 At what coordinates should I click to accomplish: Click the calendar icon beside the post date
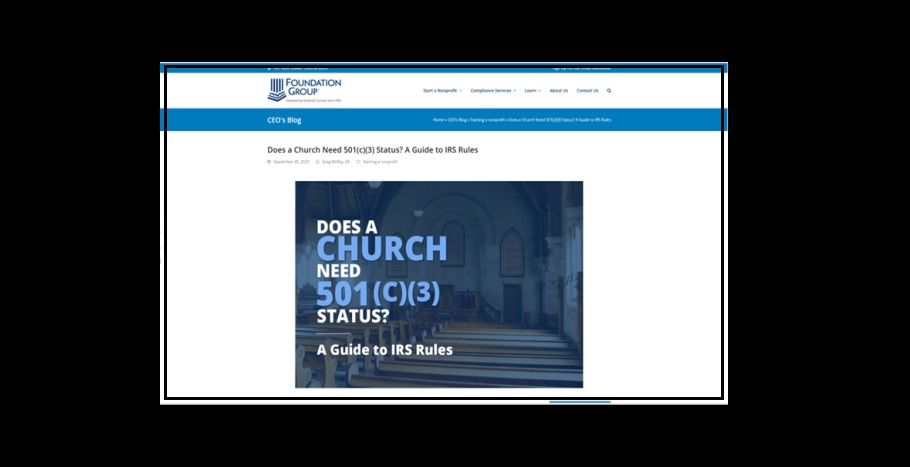click(x=269, y=161)
